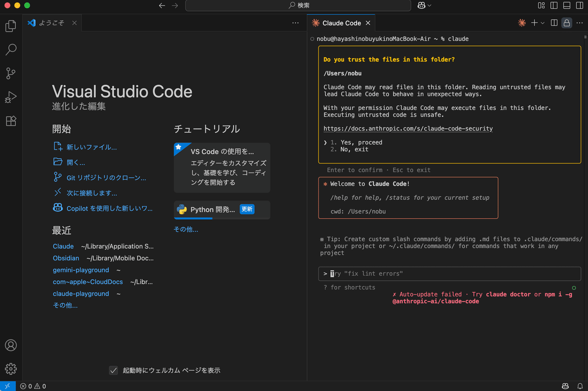Screen dimensions: 588x391
Task: Open the Manage gear icon
Action: coord(11,369)
